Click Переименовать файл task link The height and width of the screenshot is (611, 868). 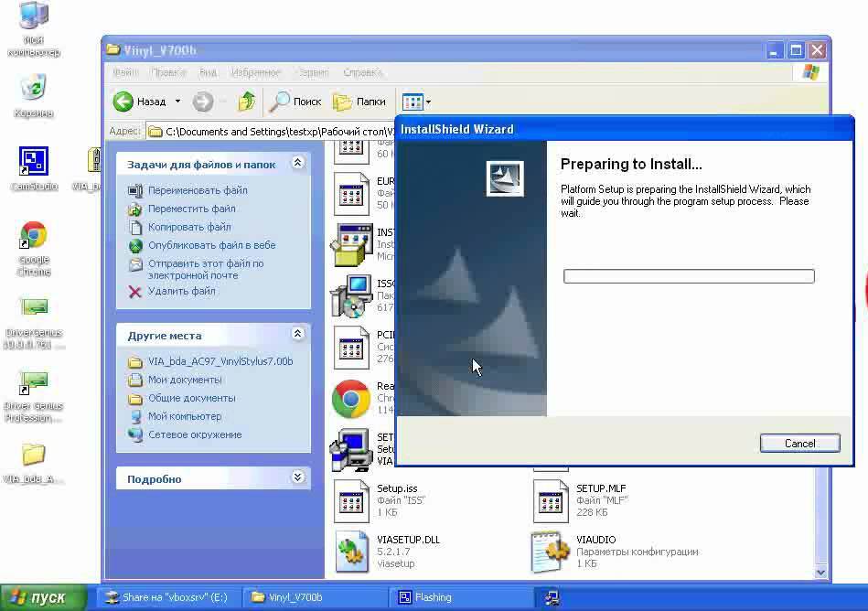tap(198, 190)
